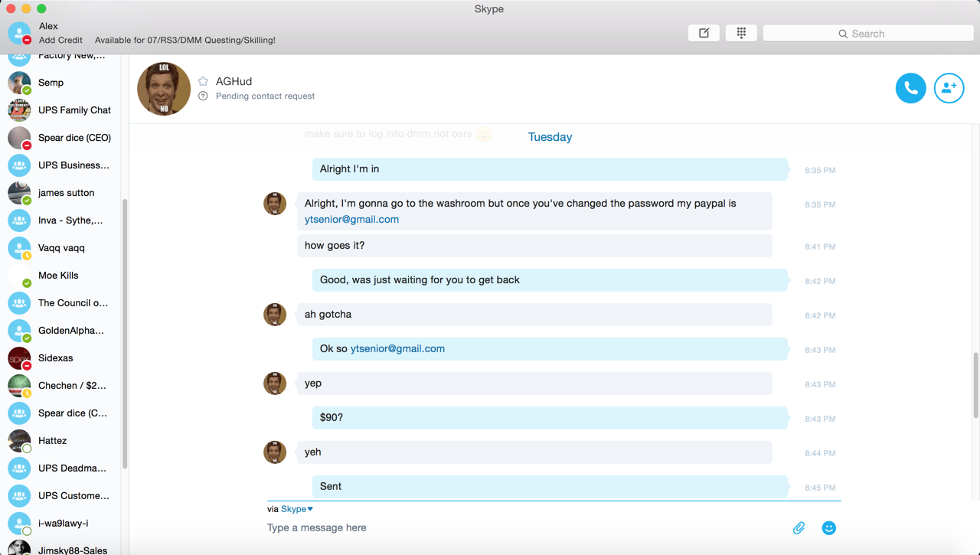Open UPS Custome... group chat
This screenshot has height=555, width=980.
[61, 496]
